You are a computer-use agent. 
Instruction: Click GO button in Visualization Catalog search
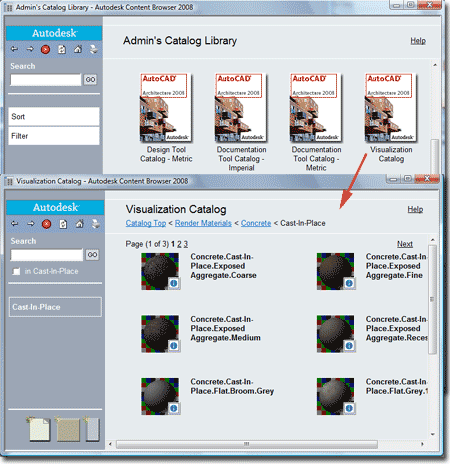point(92,255)
